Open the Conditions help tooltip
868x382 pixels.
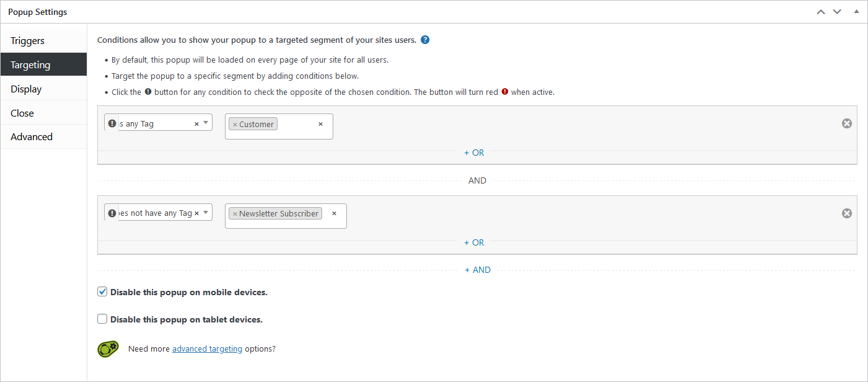pos(425,39)
